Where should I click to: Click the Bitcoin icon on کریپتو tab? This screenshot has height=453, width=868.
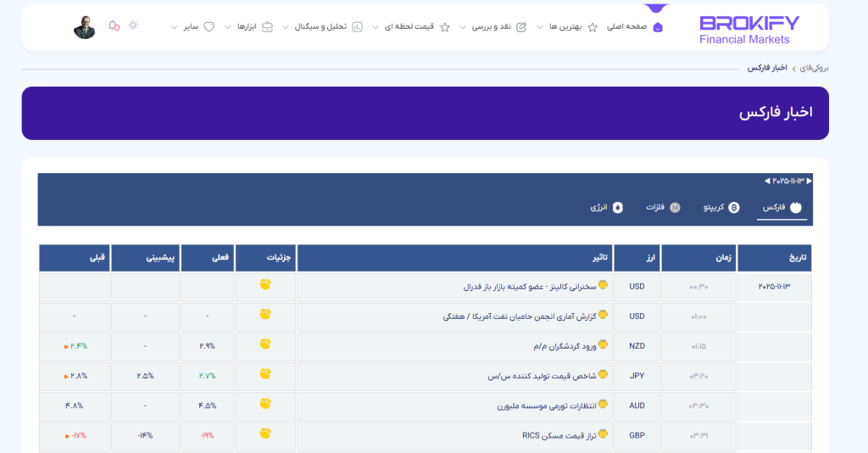[733, 208]
